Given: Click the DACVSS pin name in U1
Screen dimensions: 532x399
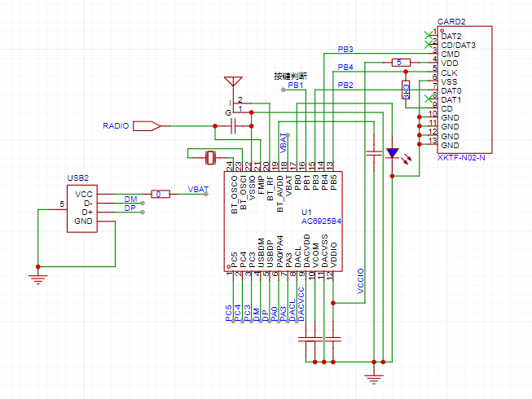Looking at the screenshot, I should [325, 251].
